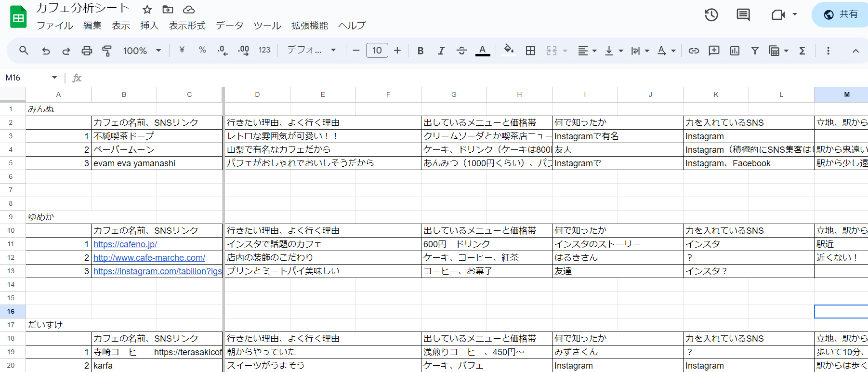Print the spreadsheet

click(x=87, y=51)
